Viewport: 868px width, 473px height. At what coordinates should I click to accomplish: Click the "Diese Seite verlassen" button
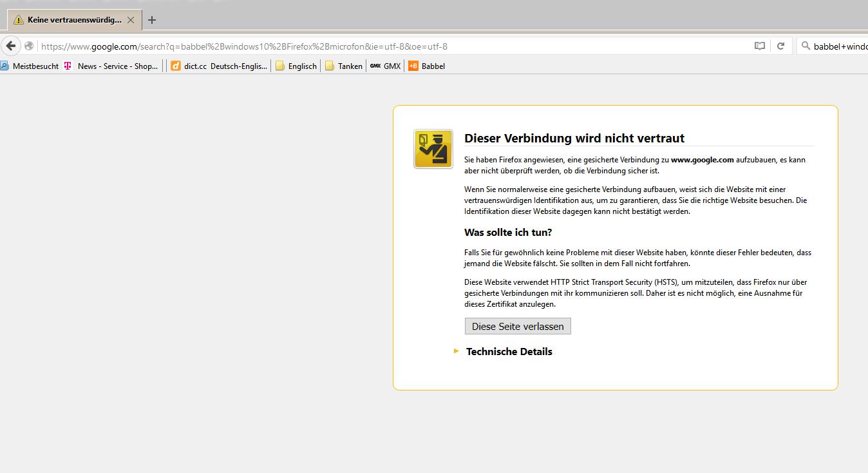518,326
